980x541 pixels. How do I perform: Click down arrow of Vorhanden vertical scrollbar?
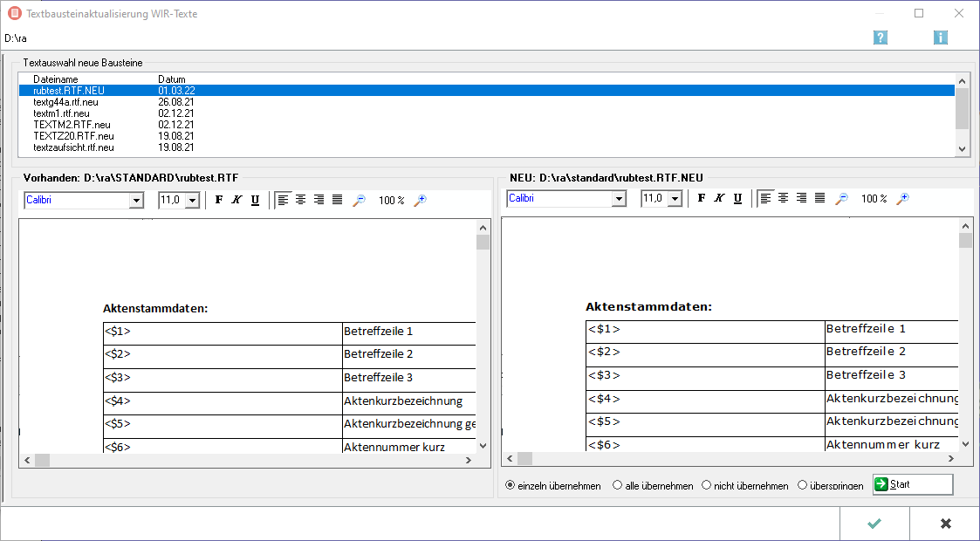(483, 445)
